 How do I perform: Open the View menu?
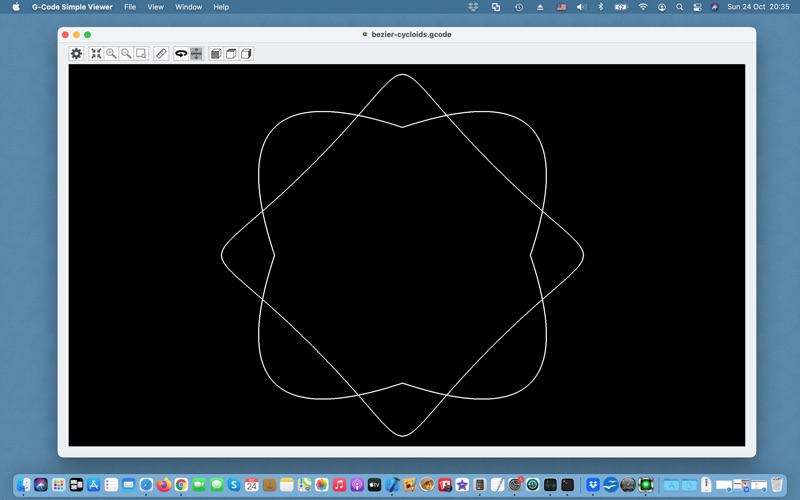(x=156, y=7)
